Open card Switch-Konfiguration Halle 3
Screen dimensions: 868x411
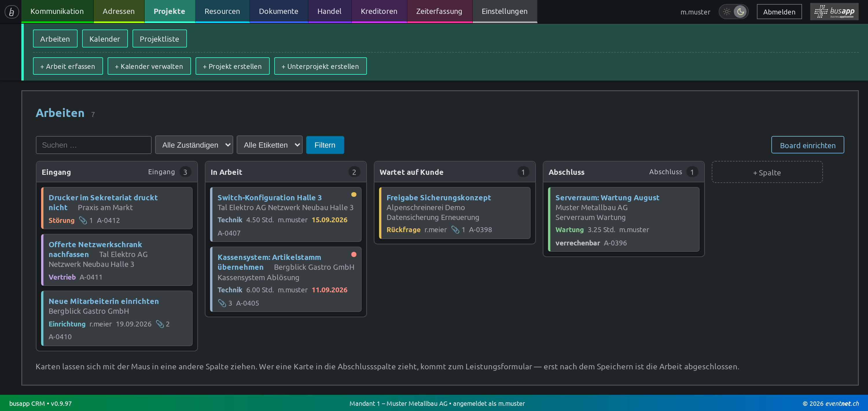coord(286,214)
